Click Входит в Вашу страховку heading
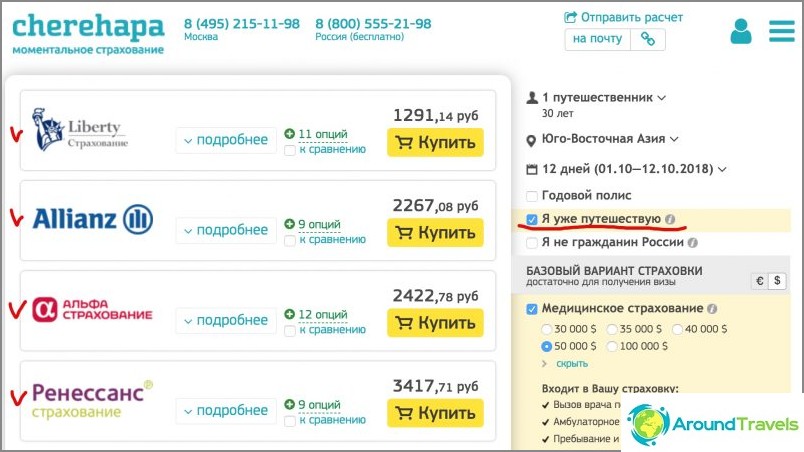804x452 pixels. tap(610, 389)
